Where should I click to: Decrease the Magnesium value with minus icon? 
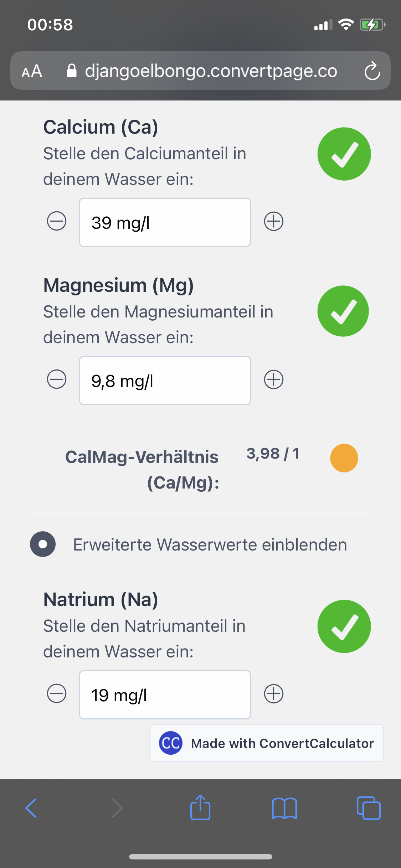click(57, 379)
